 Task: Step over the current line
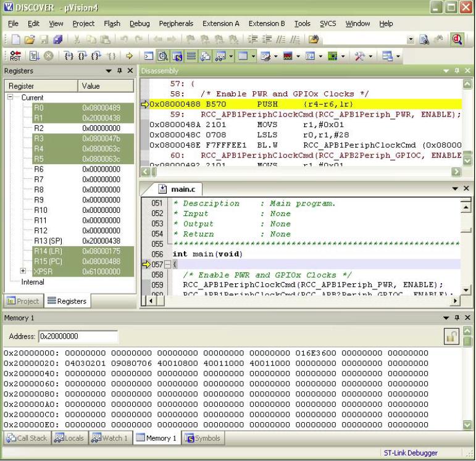[83, 56]
